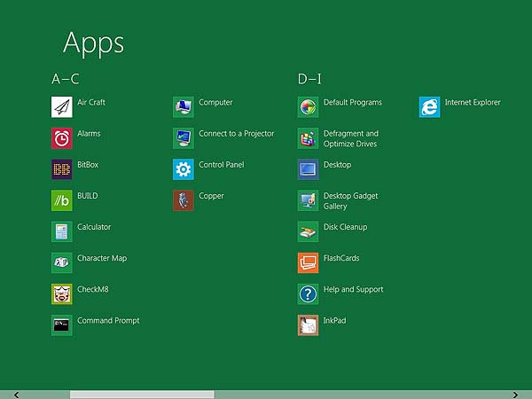Open the Command Prompt icon
The height and width of the screenshot is (399, 532).
62,325
